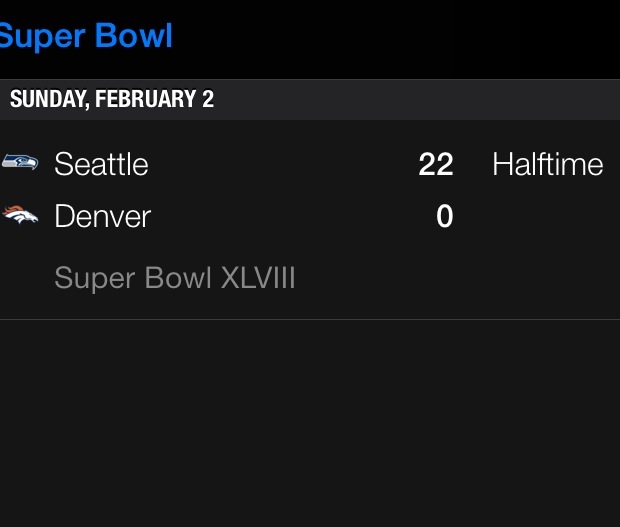Screen dimensions: 620x527
Task: Tap gap between Denver name and 0
Action: click(290, 216)
